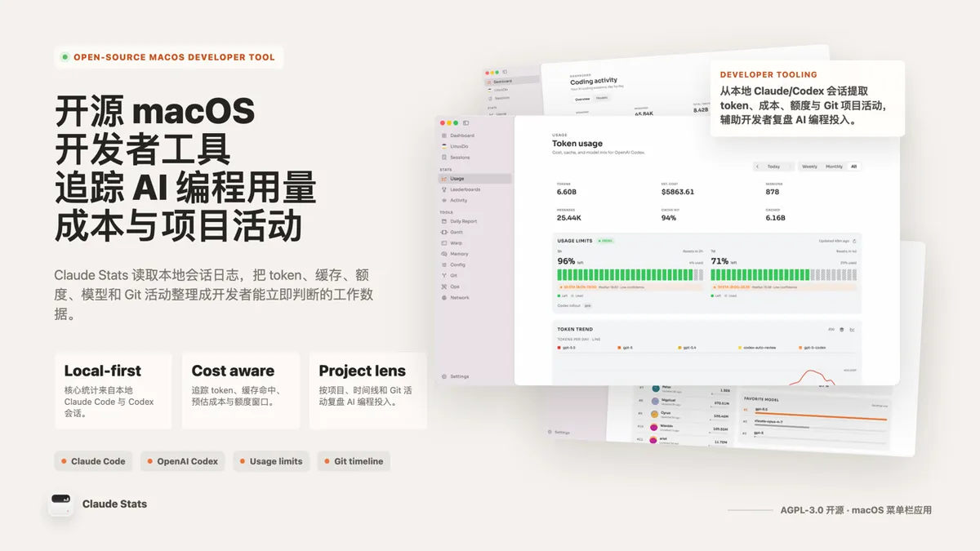Open Settings in the front window sidebar

tap(456, 376)
